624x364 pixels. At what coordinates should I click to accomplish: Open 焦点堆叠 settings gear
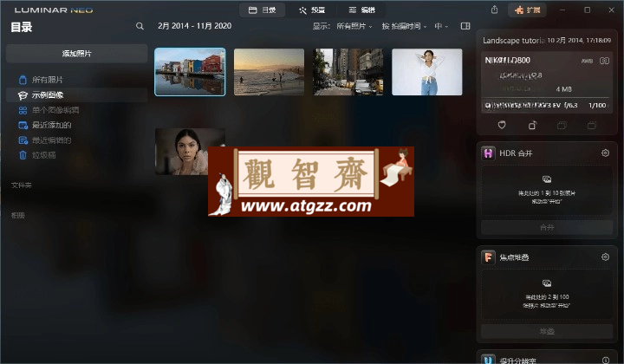605,257
